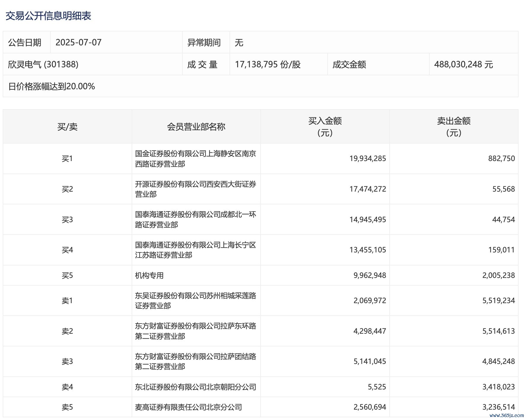Click the 卖出金额 (元) column header

pos(454,127)
